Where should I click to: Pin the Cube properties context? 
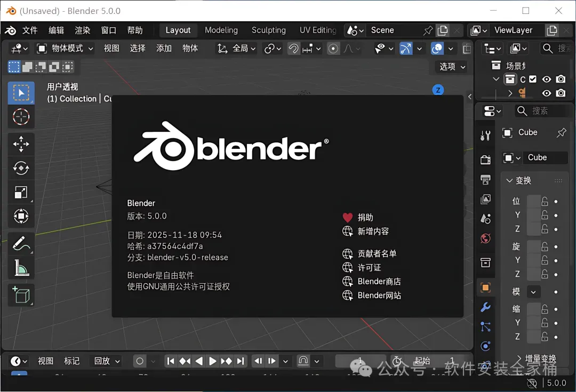pyautogui.click(x=561, y=133)
